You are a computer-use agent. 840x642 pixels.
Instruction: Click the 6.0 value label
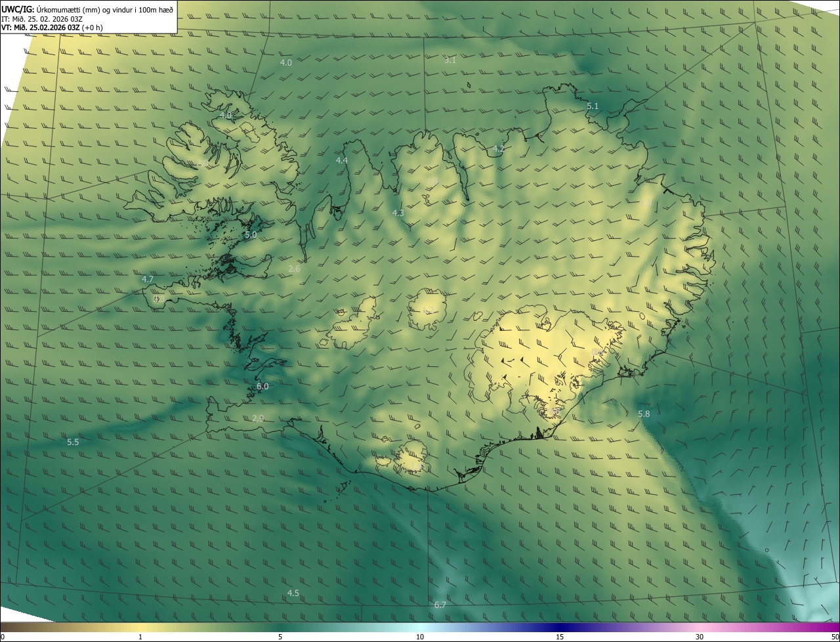point(262,387)
